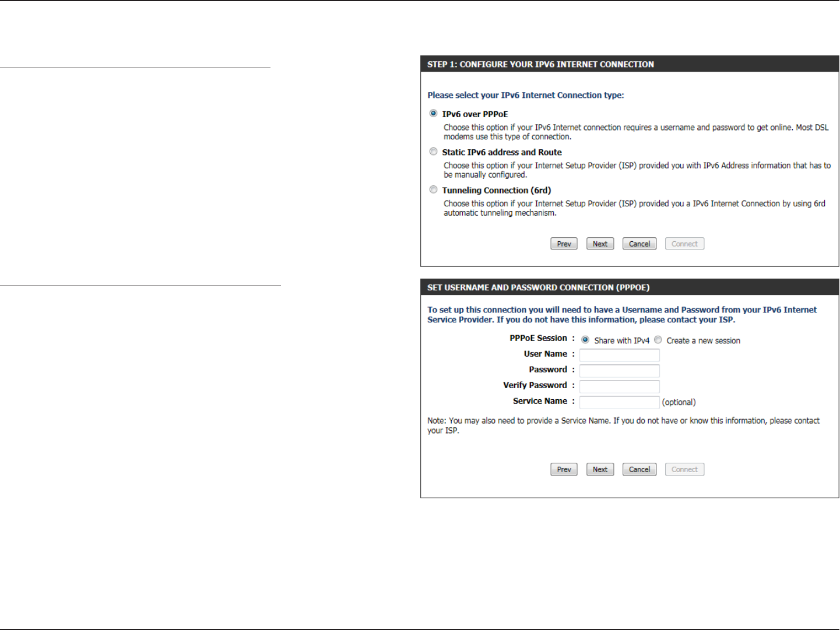Click Connect in PPPoE panel
Image resolution: width=840 pixels, height=630 pixels.
tap(684, 469)
